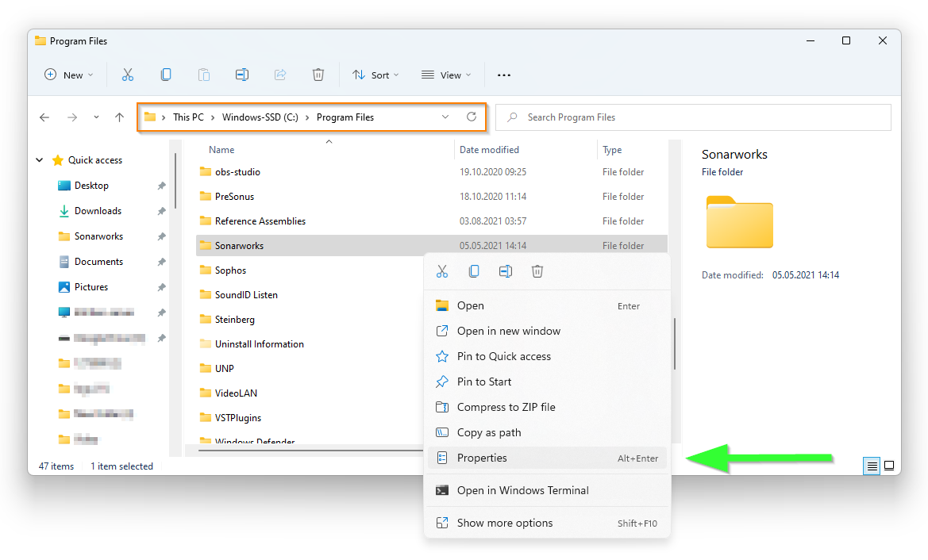The width and height of the screenshot is (928, 560).
Task: Open the recent locations dropdown
Action: tap(96, 117)
